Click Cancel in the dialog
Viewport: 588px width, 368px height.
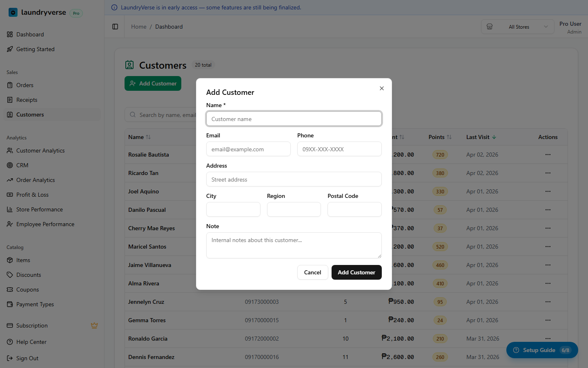[x=312, y=272]
